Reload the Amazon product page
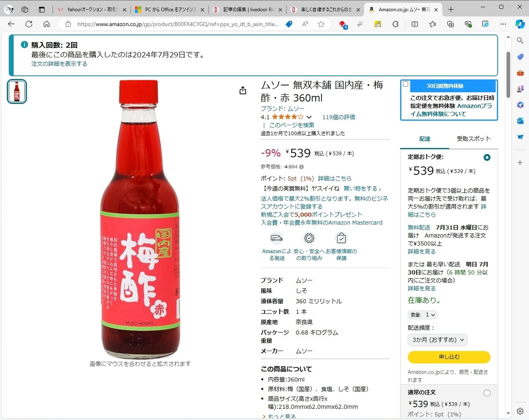The width and height of the screenshot is (529, 420). (x=29, y=24)
